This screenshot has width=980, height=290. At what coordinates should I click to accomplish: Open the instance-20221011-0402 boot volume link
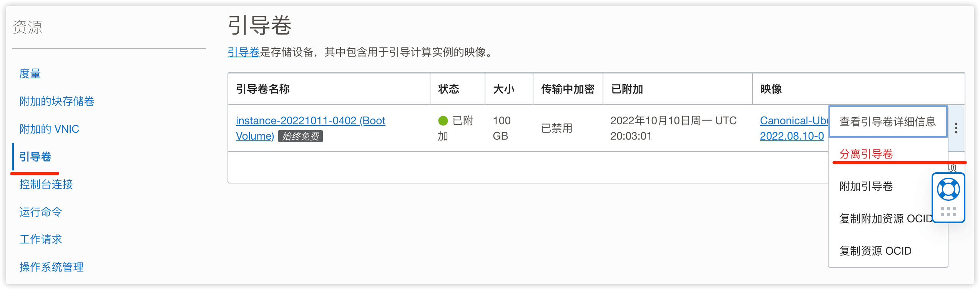click(x=310, y=120)
